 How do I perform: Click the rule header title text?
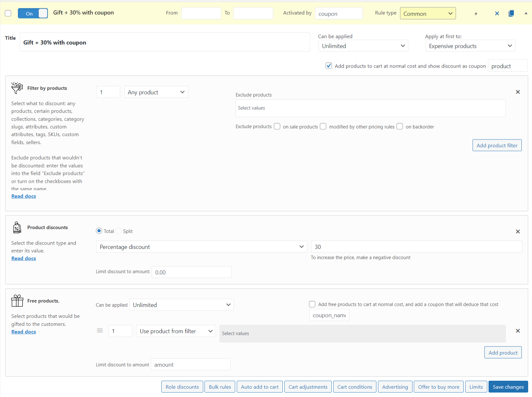[x=83, y=12]
